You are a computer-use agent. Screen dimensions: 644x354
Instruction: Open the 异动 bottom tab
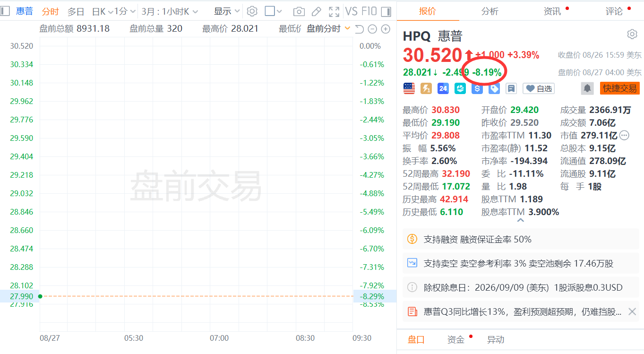496,339
